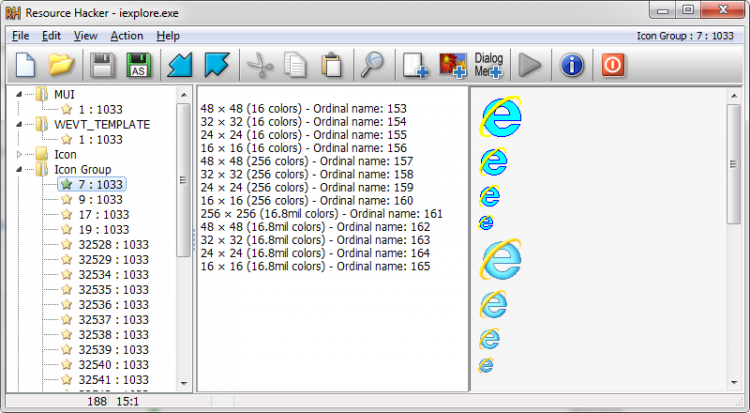Click the scissors Cut icon

click(260, 65)
